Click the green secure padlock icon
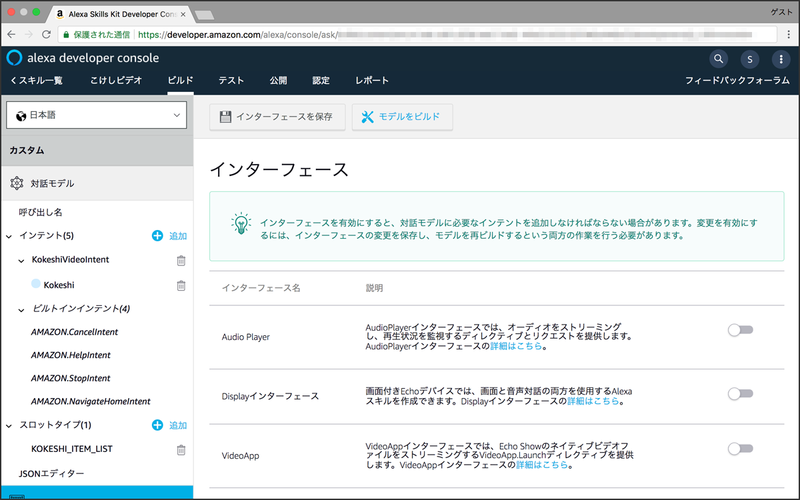Viewport: 800px width, 500px height. pos(66,35)
